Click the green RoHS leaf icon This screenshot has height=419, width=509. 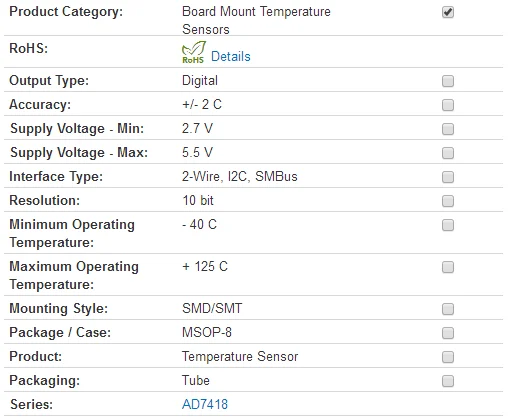coord(193,52)
